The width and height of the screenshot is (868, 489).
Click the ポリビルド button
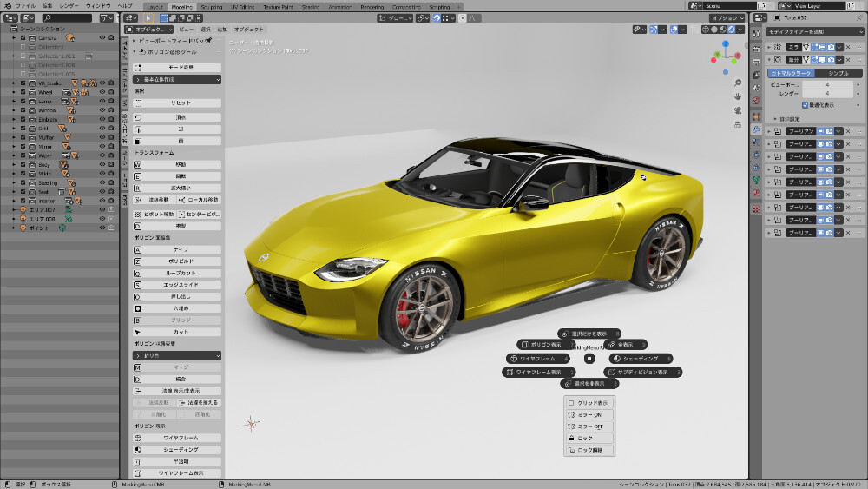coord(177,261)
